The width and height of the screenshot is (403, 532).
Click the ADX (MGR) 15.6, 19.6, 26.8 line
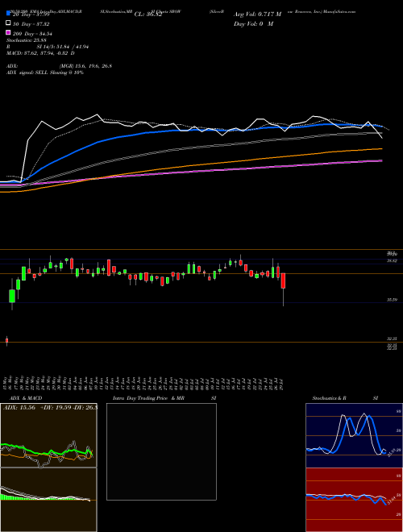pos(59,66)
